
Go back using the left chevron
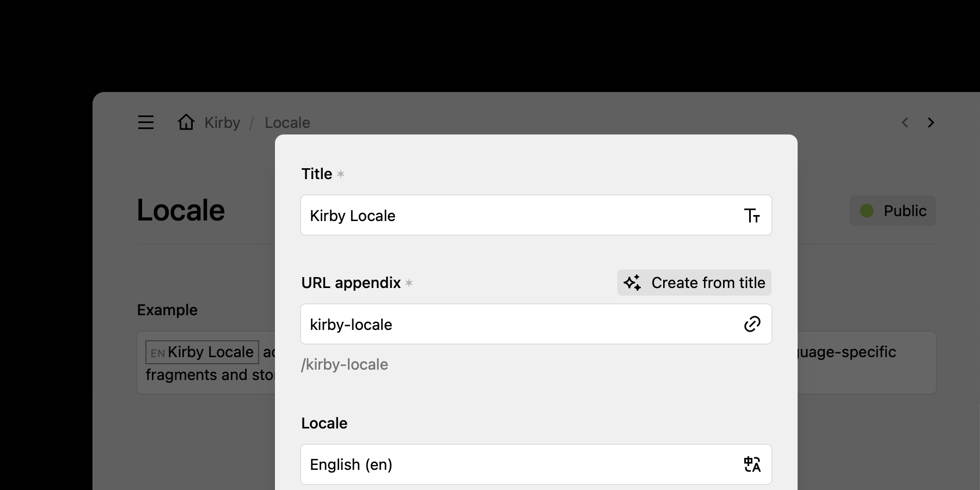click(905, 122)
